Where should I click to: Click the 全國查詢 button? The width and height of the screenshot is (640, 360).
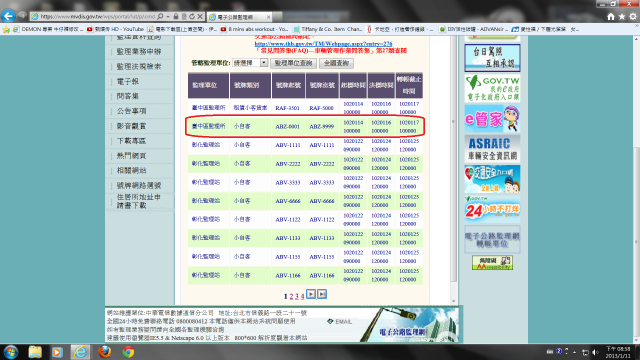336,63
